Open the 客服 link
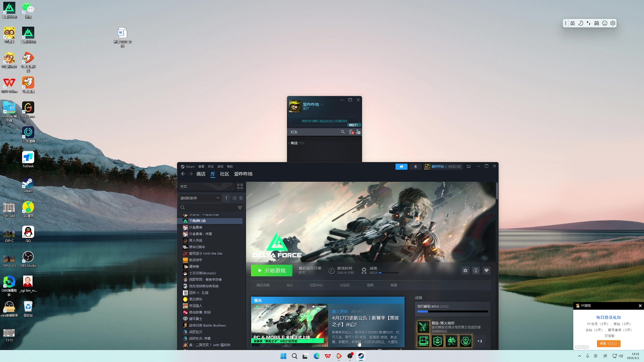This screenshot has height=362, width=644. (x=394, y=285)
